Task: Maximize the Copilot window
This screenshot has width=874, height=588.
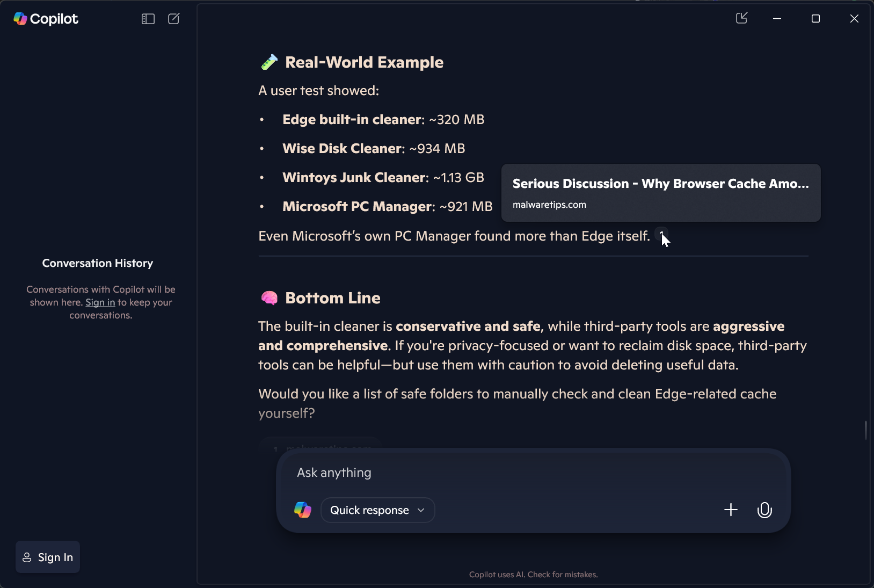Action: tap(815, 19)
